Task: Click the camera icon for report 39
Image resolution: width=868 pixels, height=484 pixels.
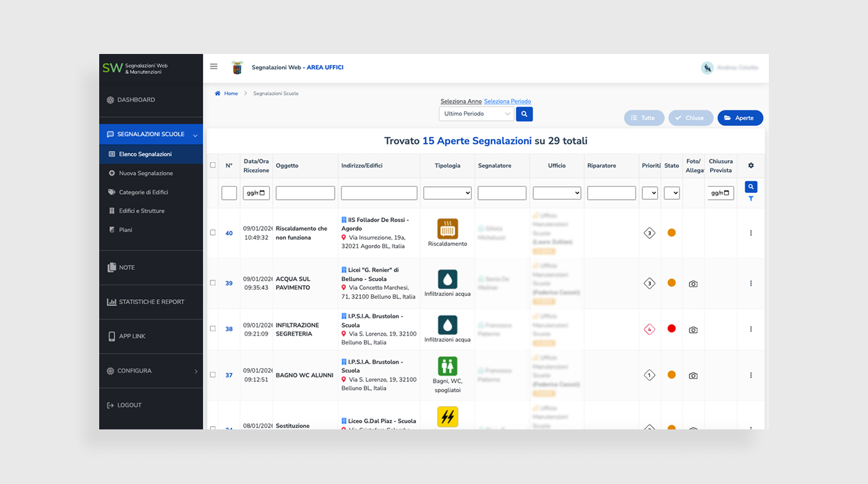Action: [x=693, y=284]
